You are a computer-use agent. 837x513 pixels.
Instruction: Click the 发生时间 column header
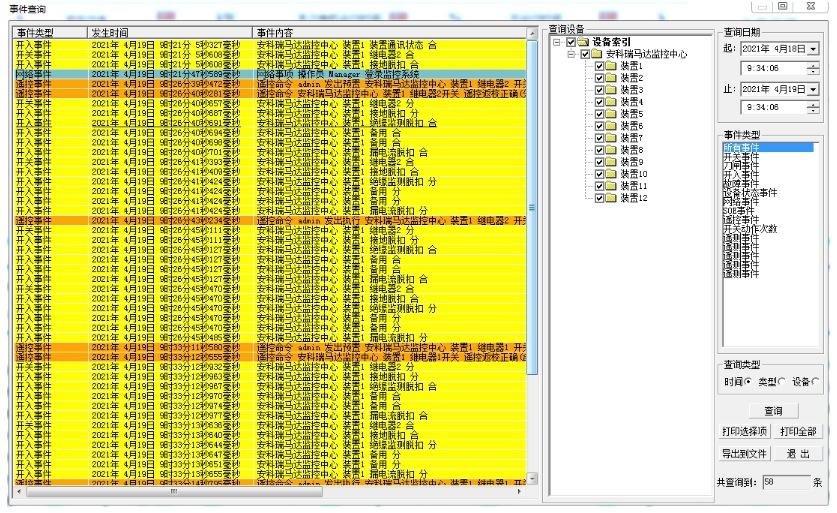pyautogui.click(x=170, y=33)
